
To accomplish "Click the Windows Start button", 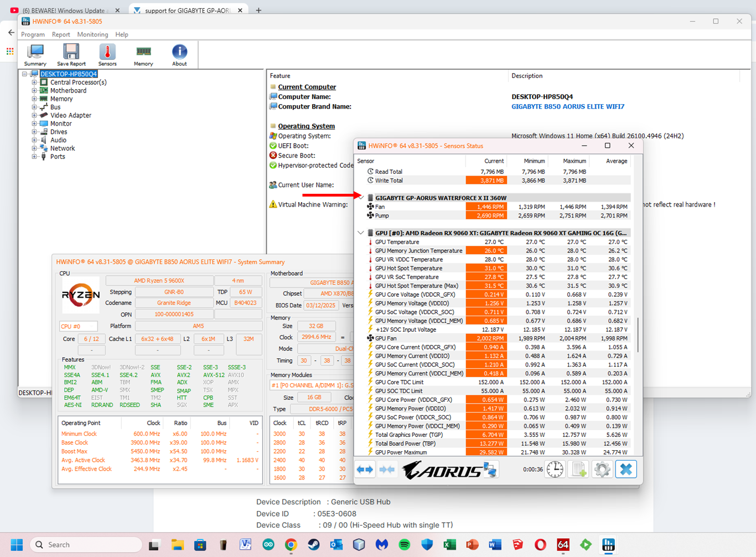I will click(x=17, y=545).
